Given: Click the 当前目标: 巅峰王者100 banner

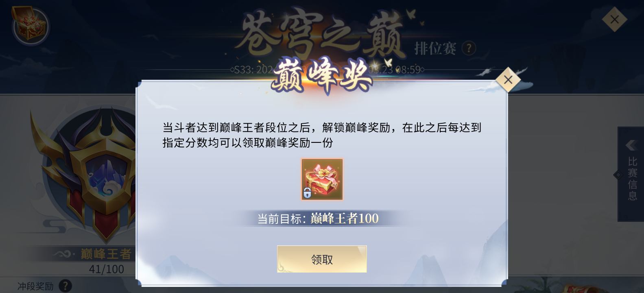Looking at the screenshot, I should pyautogui.click(x=318, y=219).
